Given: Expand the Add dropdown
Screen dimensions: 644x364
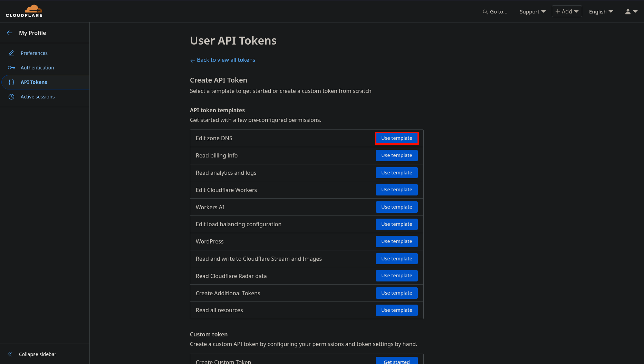Looking at the screenshot, I should 566,11.
